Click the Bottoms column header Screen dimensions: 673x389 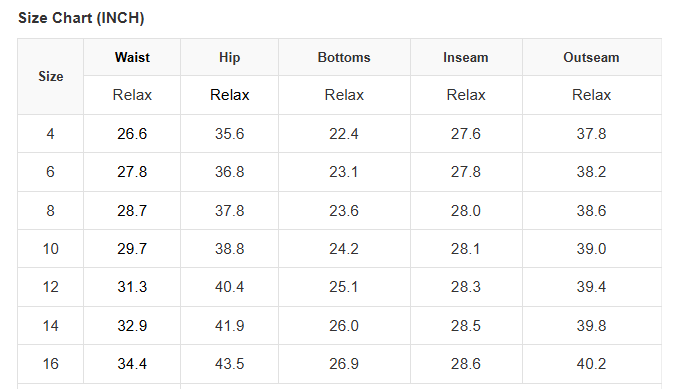344,58
